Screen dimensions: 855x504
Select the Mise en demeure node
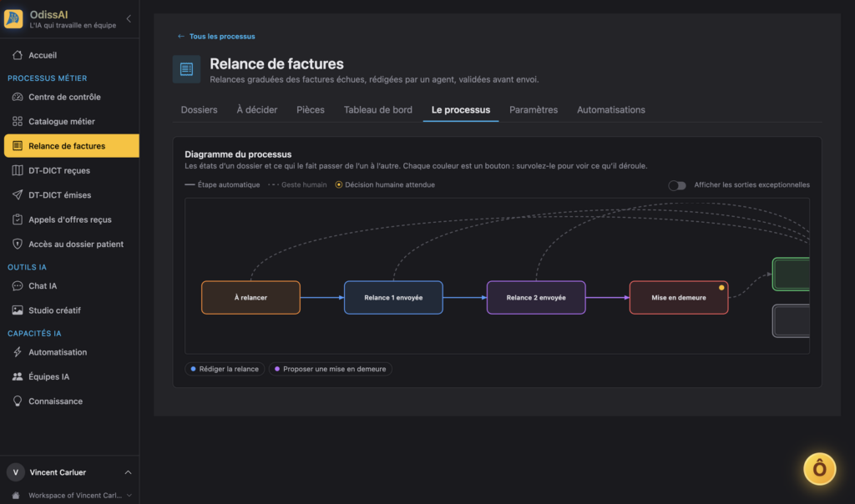pos(679,298)
